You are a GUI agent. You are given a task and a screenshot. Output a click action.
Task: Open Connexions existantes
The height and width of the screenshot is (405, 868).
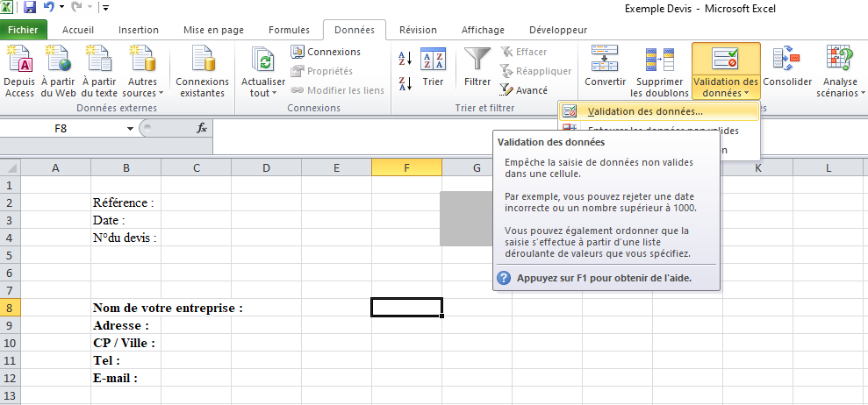point(202,72)
